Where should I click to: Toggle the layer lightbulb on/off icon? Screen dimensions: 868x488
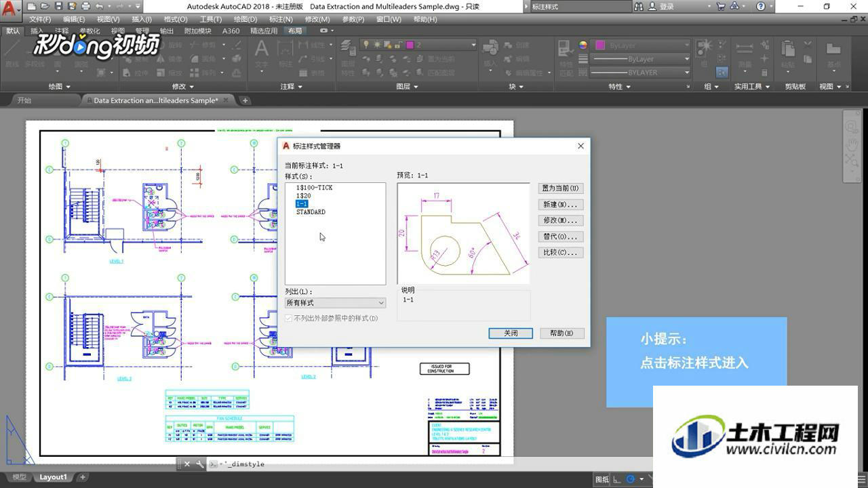(x=366, y=45)
